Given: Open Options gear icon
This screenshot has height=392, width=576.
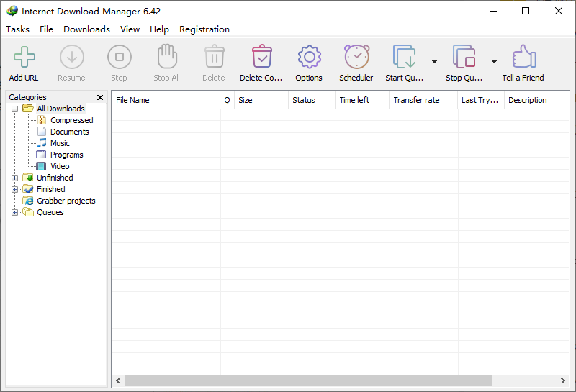Looking at the screenshot, I should (309, 57).
